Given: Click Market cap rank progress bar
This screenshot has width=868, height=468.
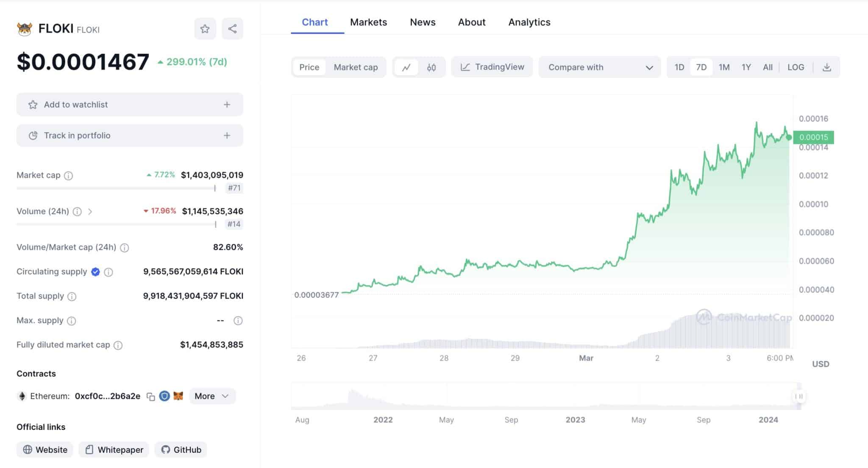Looking at the screenshot, I should point(116,188).
